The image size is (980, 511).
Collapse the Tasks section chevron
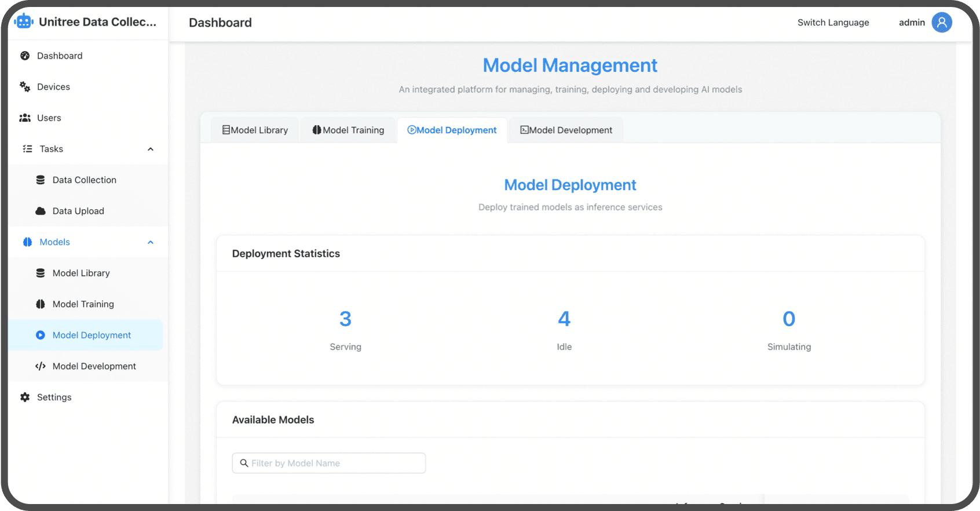point(151,149)
